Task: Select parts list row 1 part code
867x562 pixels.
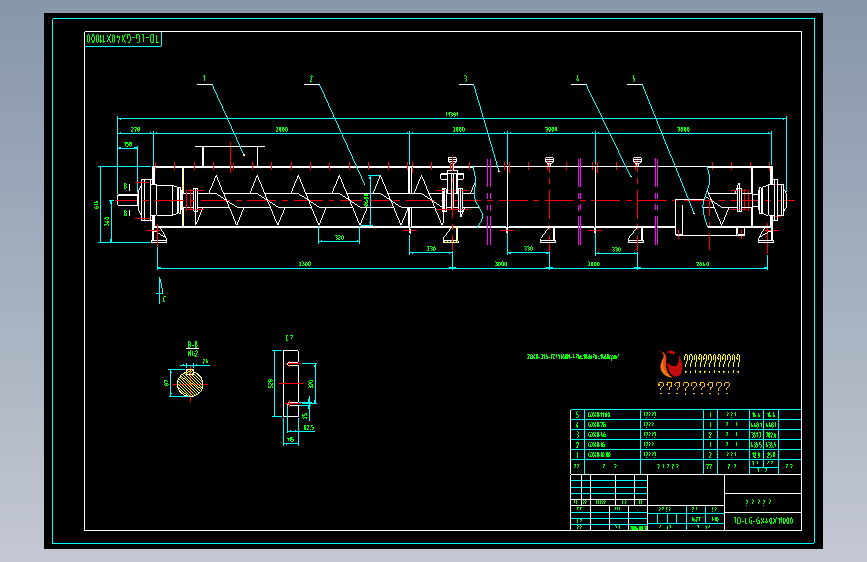Action: [x=599, y=455]
